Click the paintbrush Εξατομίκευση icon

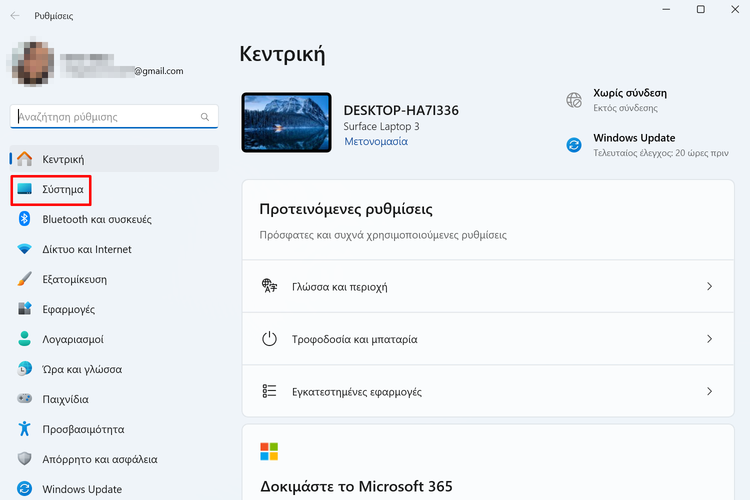(24, 279)
